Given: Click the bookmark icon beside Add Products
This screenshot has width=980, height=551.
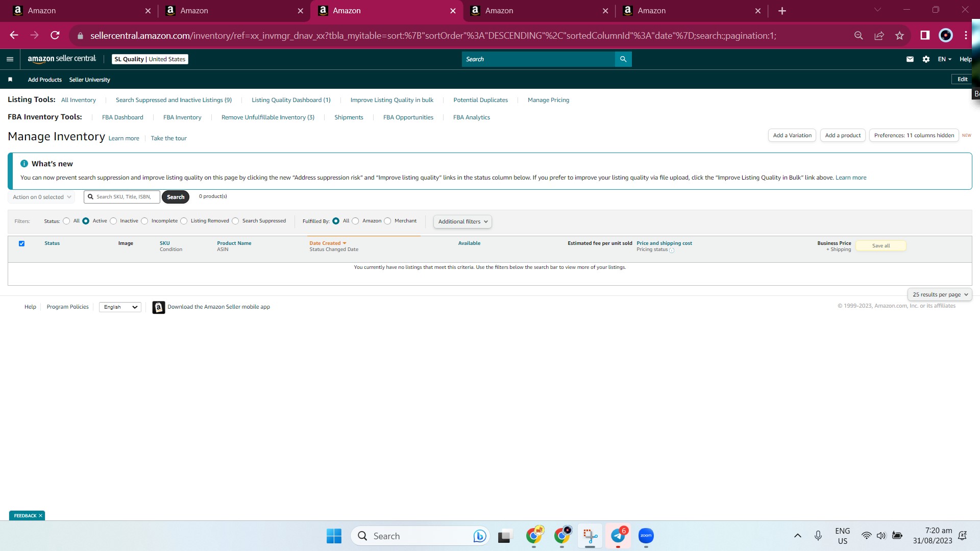Looking at the screenshot, I should pos(10,80).
